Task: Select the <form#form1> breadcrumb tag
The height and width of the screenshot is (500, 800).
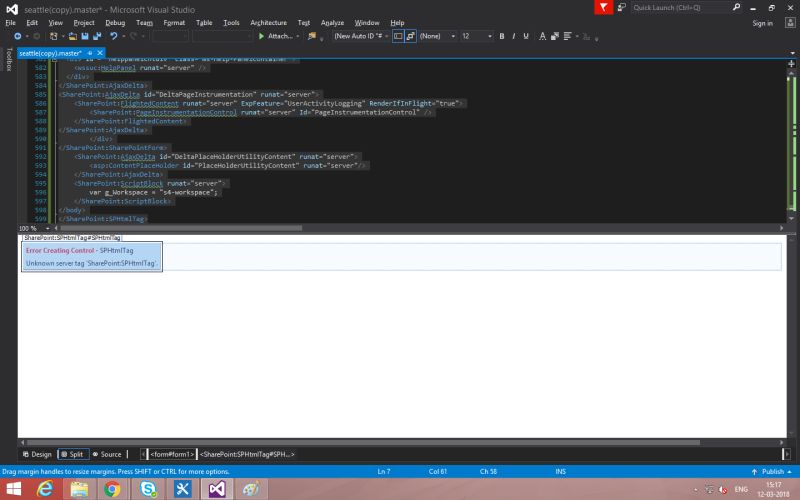Action: pos(172,454)
